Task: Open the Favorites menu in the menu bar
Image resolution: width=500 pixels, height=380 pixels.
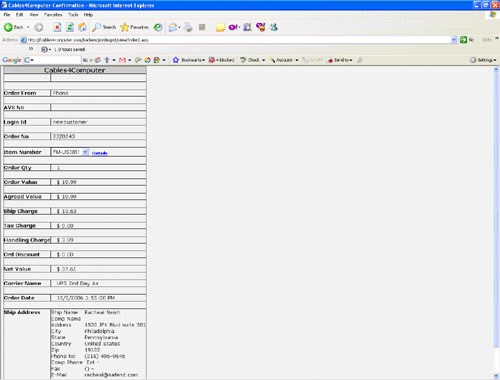Action: click(53, 15)
